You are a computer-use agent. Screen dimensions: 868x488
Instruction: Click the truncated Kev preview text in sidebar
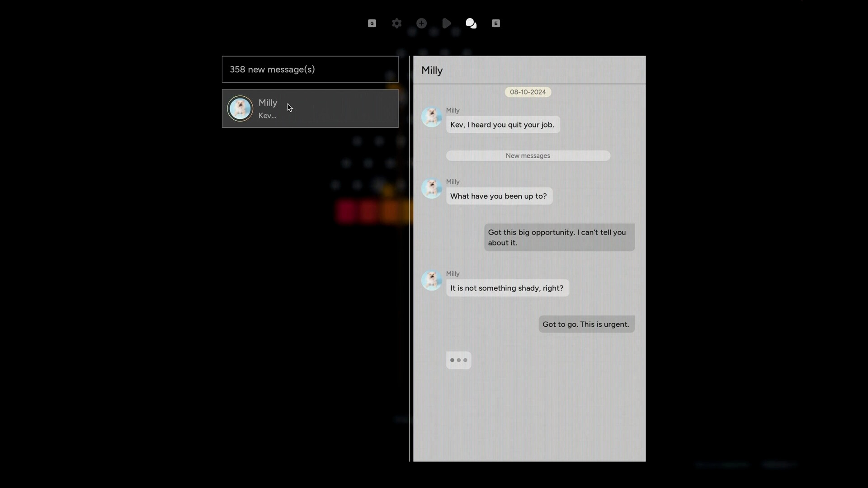[267, 115]
